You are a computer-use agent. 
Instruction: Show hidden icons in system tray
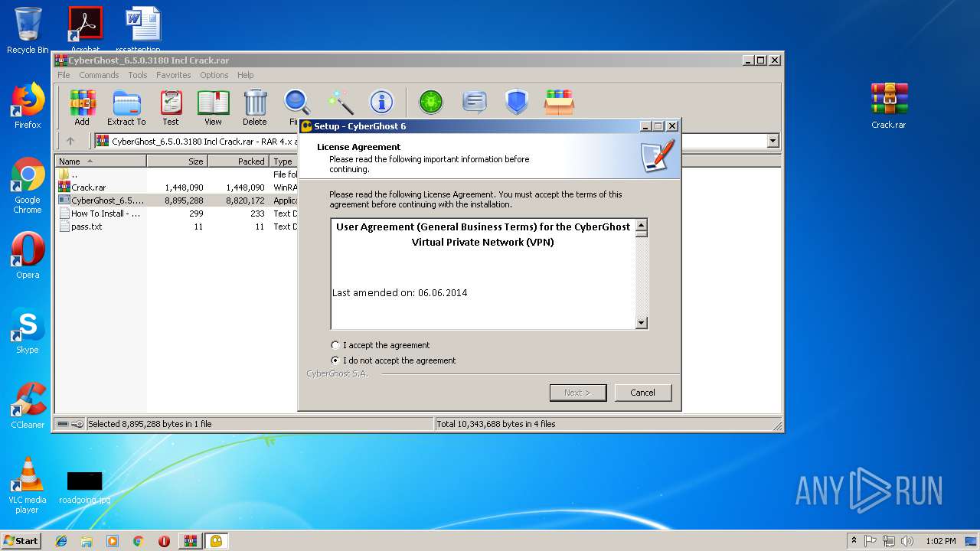tap(854, 540)
